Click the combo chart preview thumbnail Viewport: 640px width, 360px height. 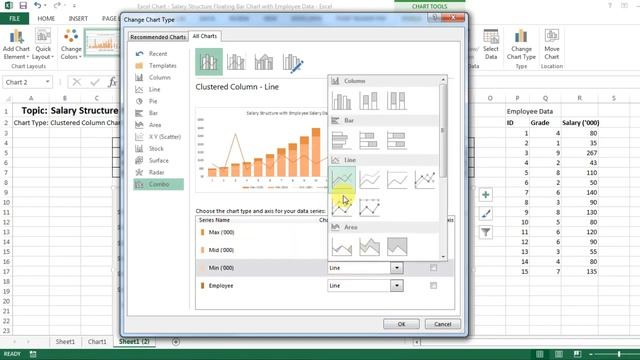(262, 150)
